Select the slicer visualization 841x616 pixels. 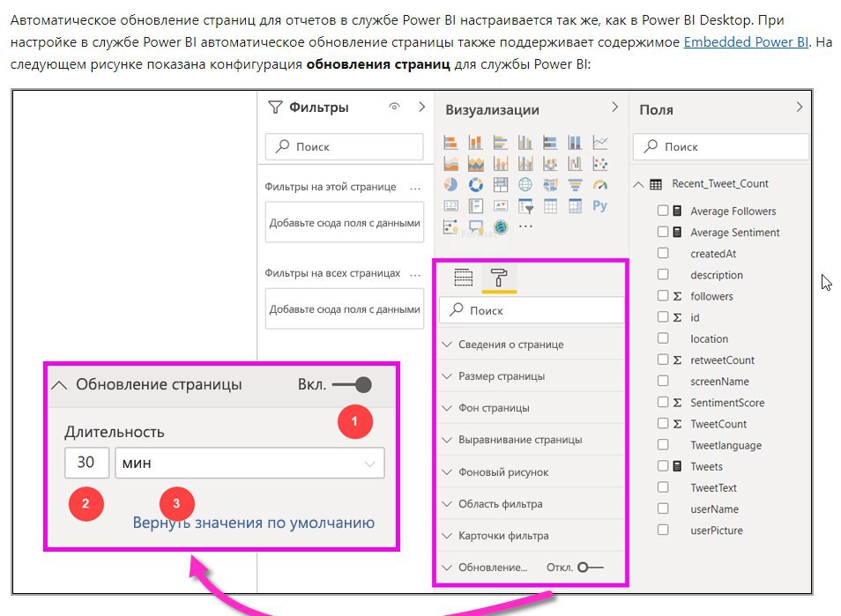(x=525, y=206)
